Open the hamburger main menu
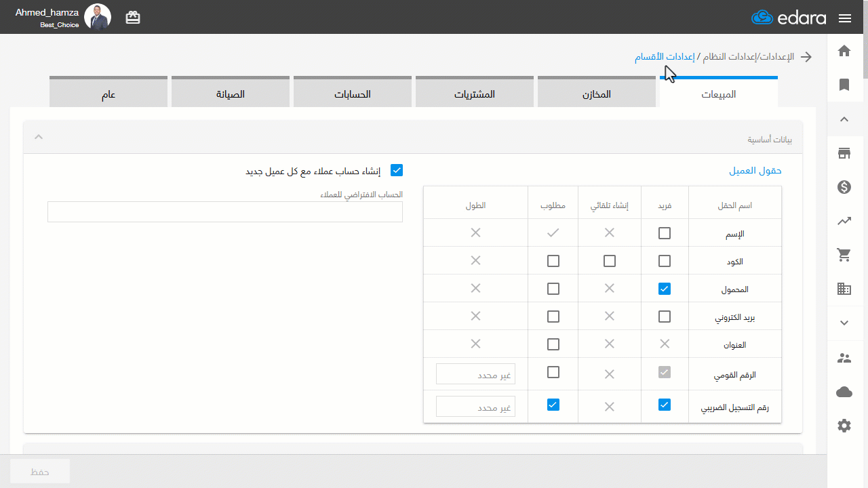 coord(845,18)
